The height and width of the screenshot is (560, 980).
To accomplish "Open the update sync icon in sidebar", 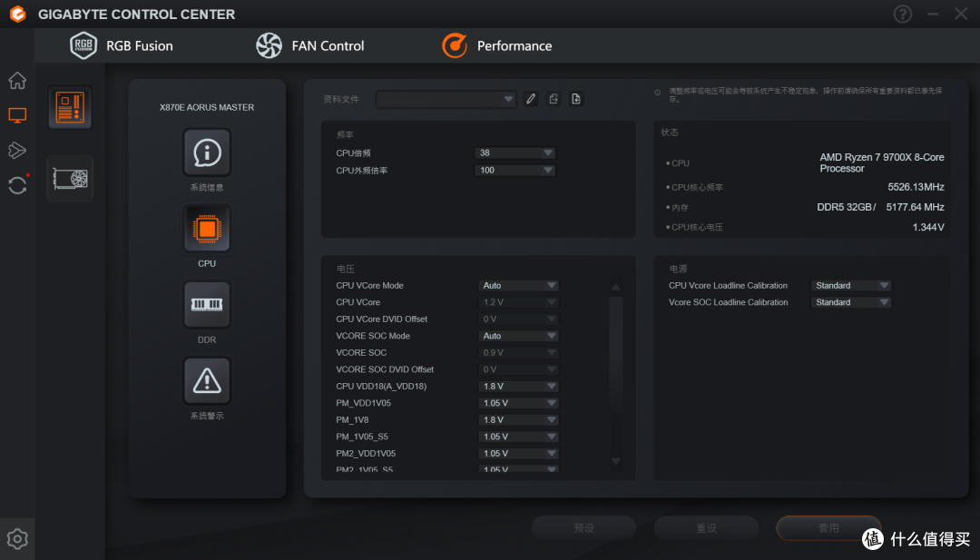I will 17,185.
